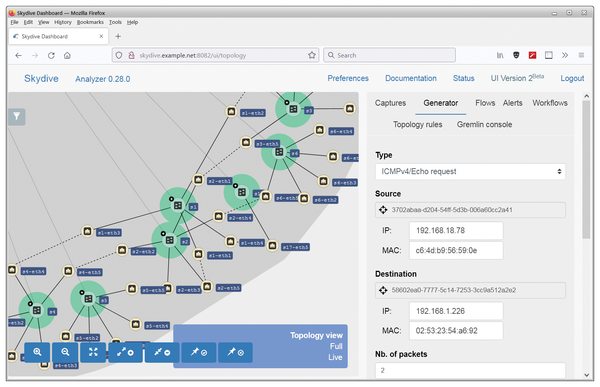Screen dimensions: 600x387
Task: Select destination node with the crosshair icon
Action: [x=383, y=290]
